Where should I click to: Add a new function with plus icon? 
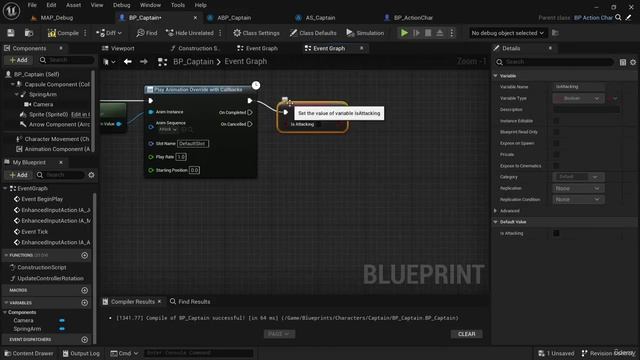click(84, 256)
